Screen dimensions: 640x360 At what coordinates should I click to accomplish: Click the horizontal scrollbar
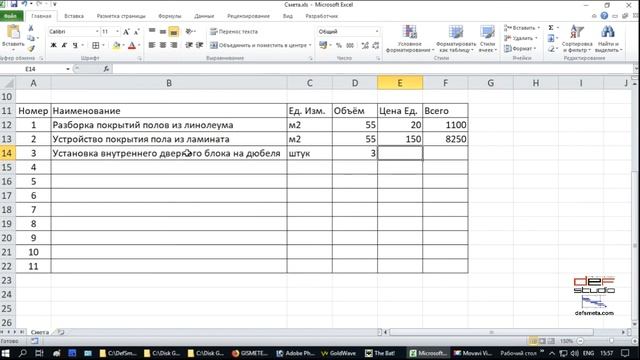click(491, 332)
